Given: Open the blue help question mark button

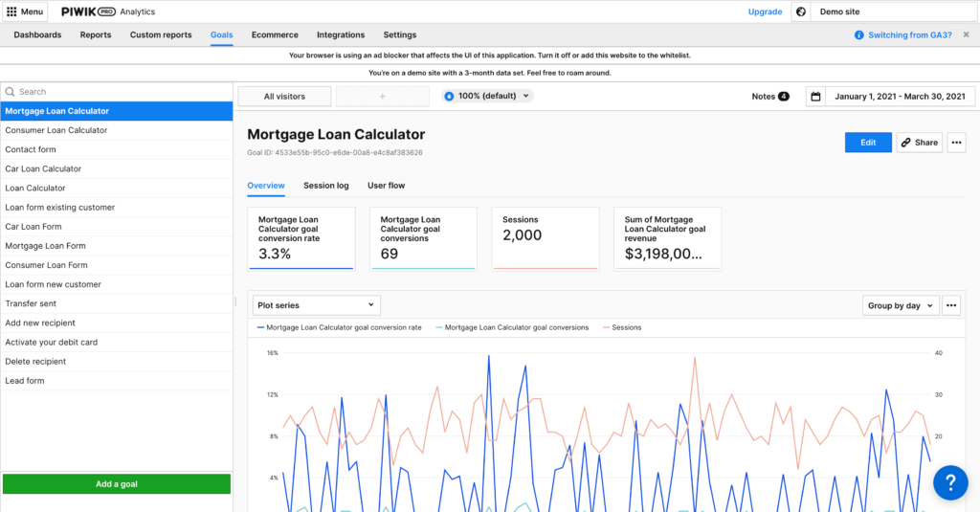Looking at the screenshot, I should (950, 481).
